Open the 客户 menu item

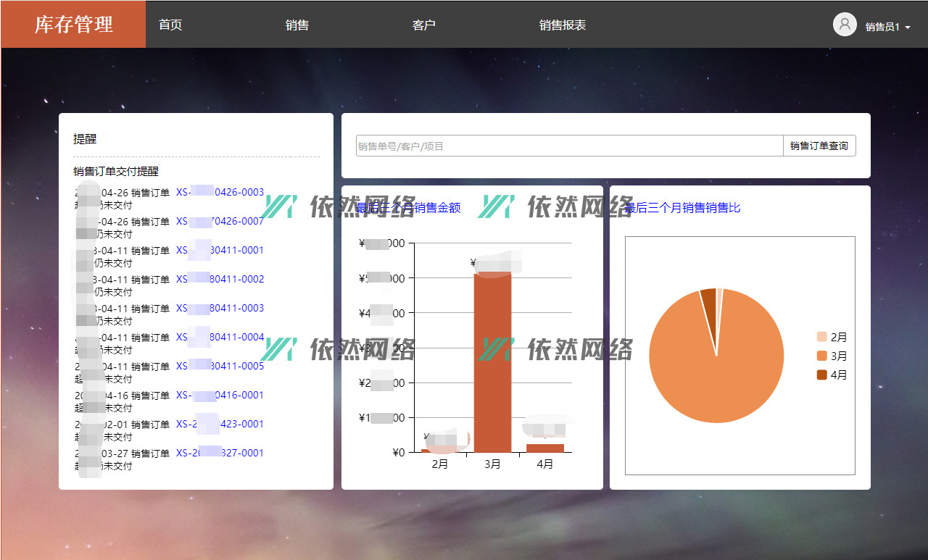(x=423, y=25)
